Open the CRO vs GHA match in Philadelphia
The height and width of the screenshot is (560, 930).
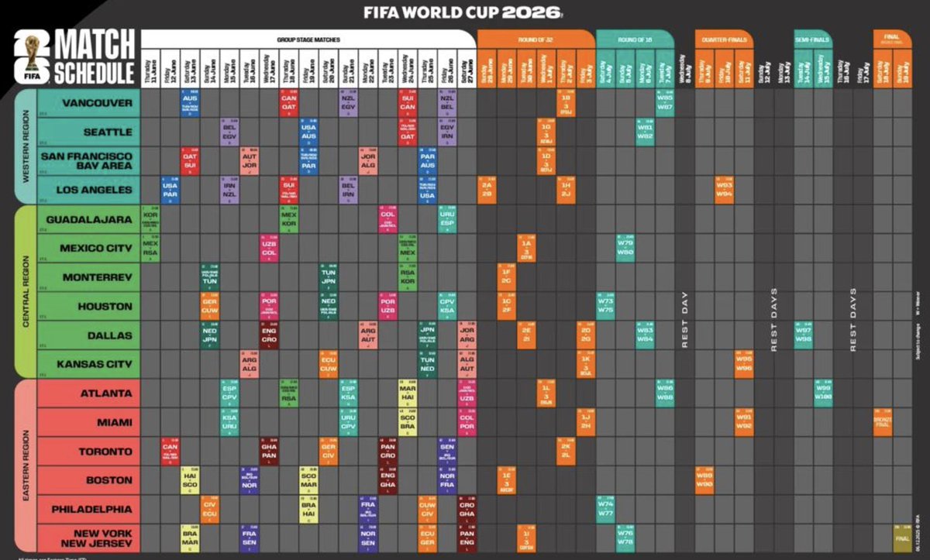coord(467,510)
